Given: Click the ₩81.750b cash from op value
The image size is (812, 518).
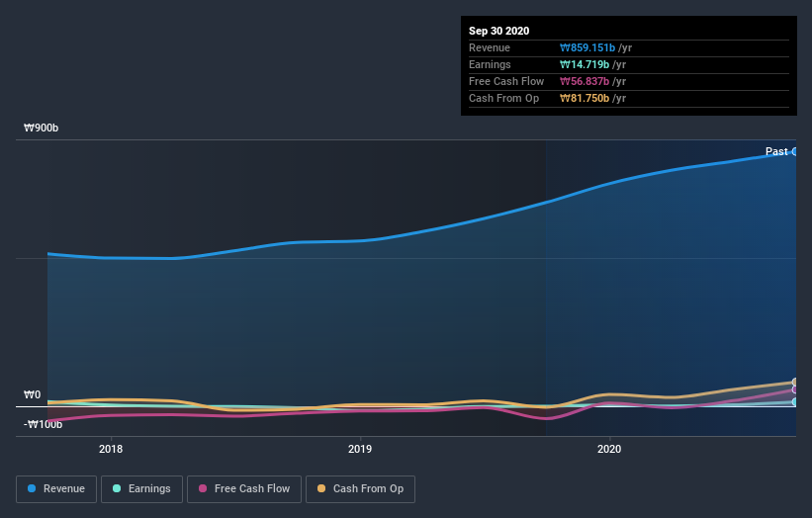Looking at the screenshot, I should pos(585,98).
